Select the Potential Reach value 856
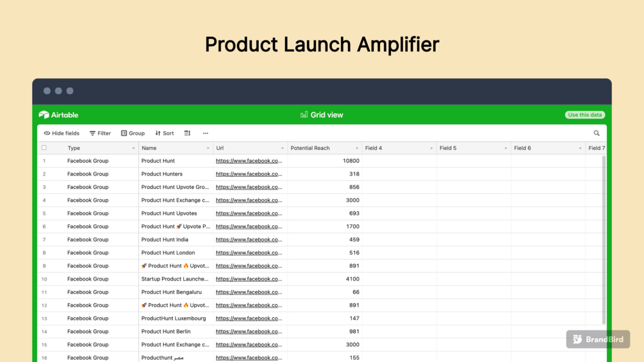The image size is (644, 362). [x=324, y=187]
